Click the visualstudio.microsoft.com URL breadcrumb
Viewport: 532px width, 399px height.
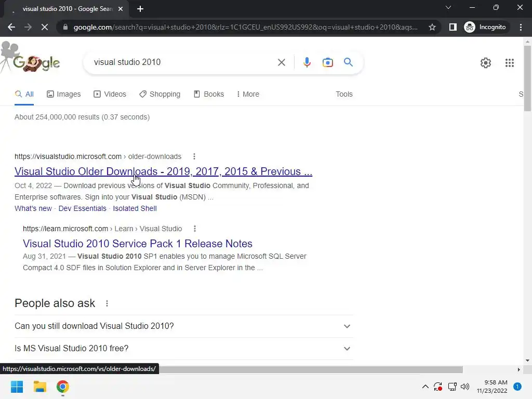98,156
